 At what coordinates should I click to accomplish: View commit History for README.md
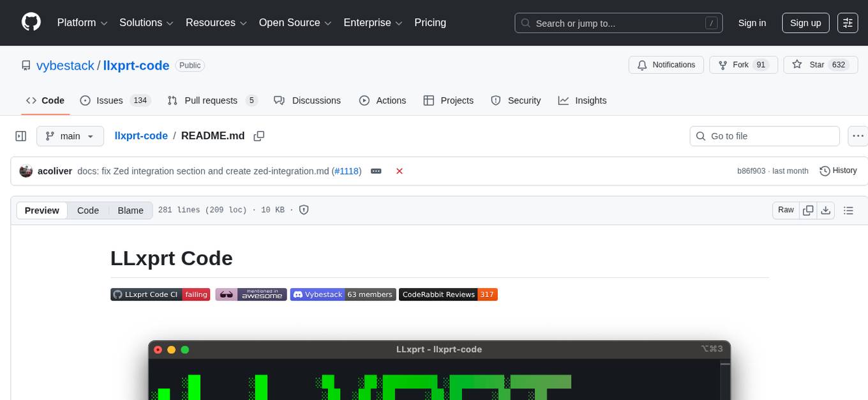point(838,171)
